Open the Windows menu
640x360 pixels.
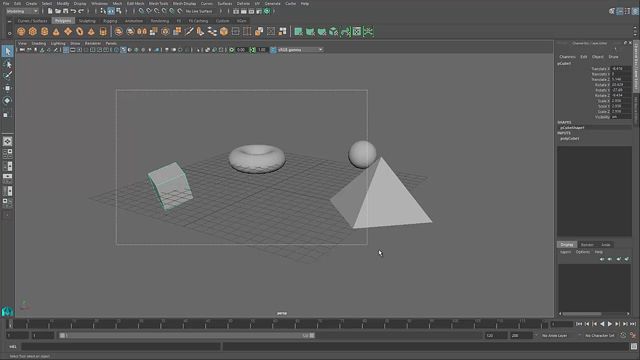point(99,3)
